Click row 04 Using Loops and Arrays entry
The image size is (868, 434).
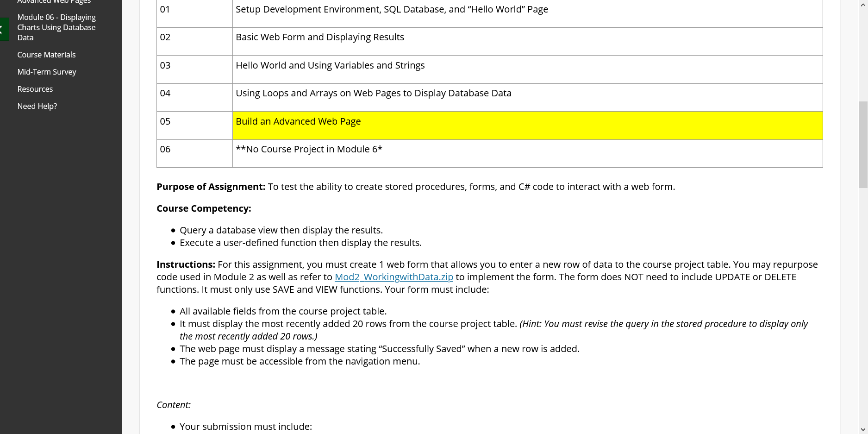373,93
